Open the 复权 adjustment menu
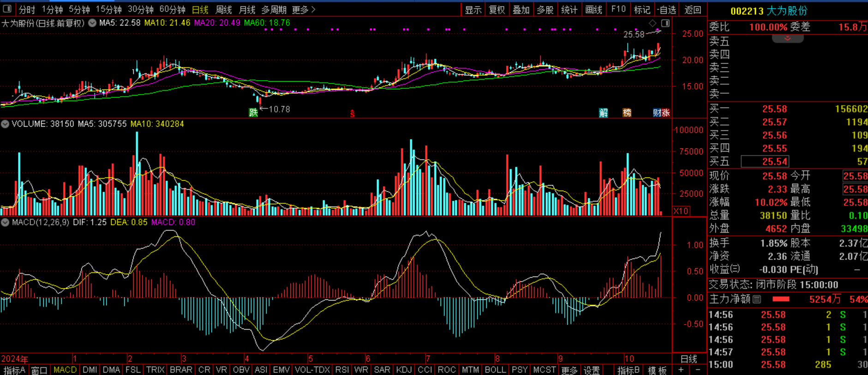The height and width of the screenshot is (375, 868). (x=497, y=9)
